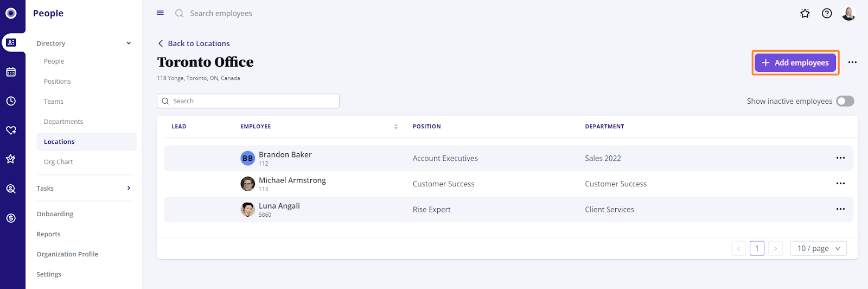Expand the Tasks section arrow
The image size is (868, 289).
pyautogui.click(x=129, y=188)
